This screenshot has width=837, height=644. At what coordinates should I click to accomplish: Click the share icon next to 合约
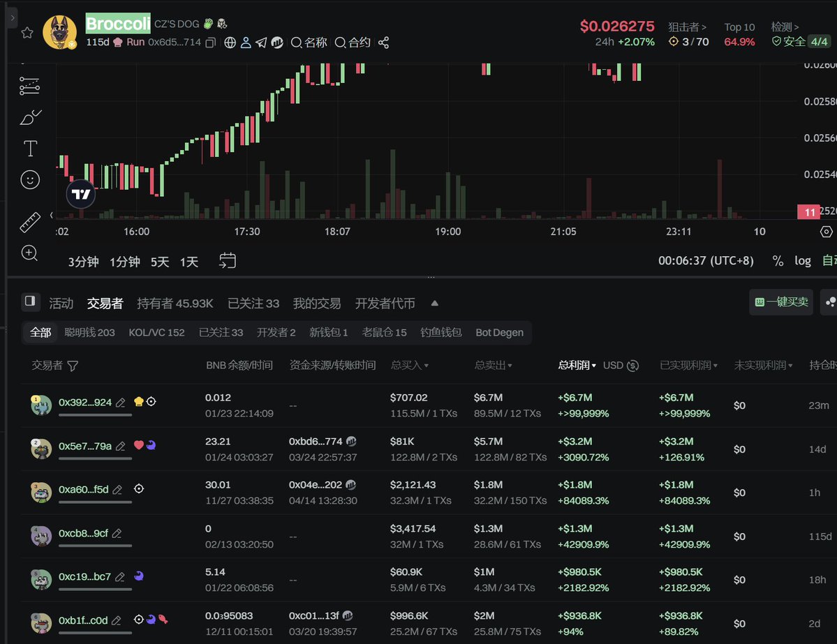[383, 42]
